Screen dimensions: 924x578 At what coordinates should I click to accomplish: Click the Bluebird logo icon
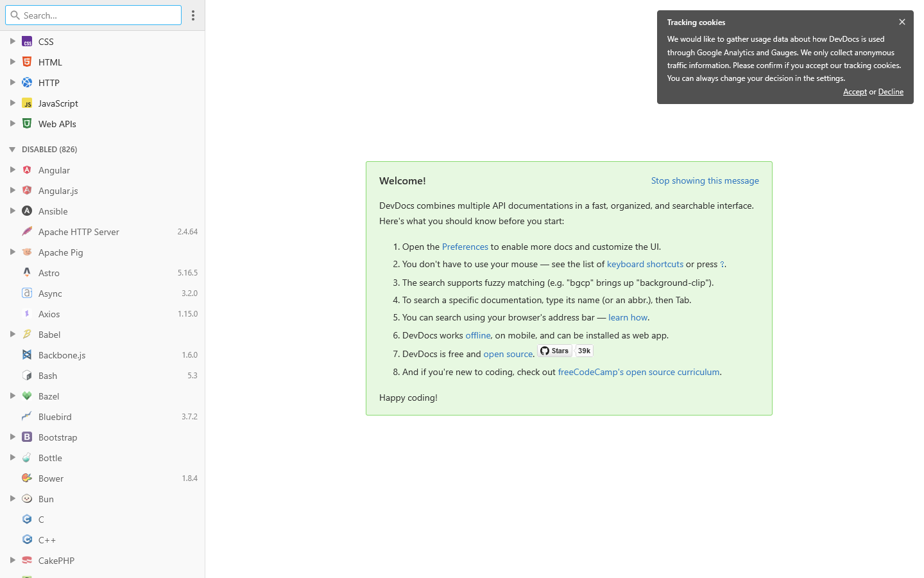pyautogui.click(x=27, y=417)
